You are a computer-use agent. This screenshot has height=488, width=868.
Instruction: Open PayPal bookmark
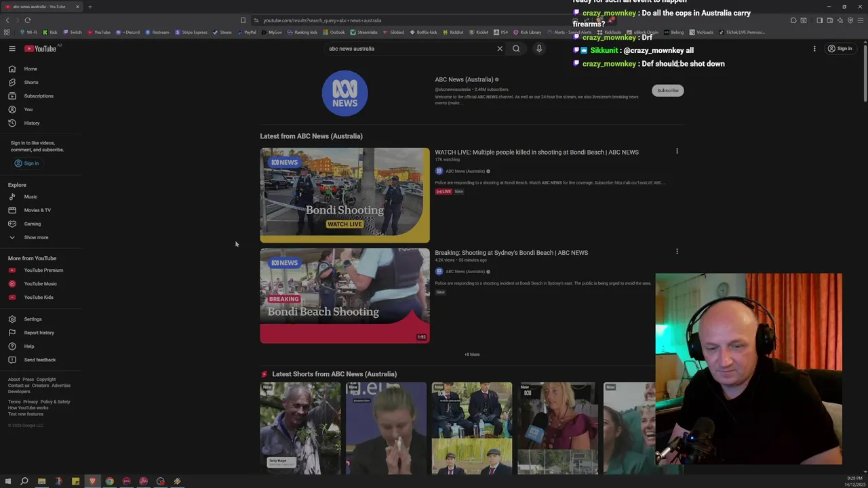pos(247,32)
